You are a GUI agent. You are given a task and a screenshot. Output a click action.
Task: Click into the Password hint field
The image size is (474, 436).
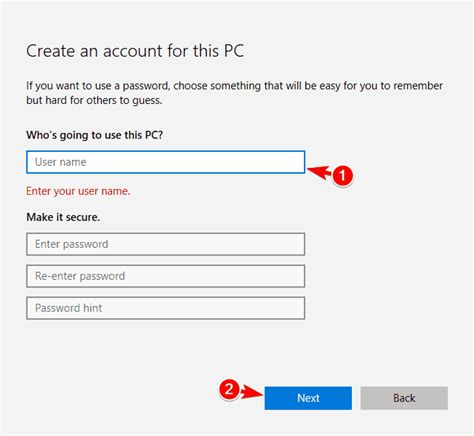(x=166, y=308)
